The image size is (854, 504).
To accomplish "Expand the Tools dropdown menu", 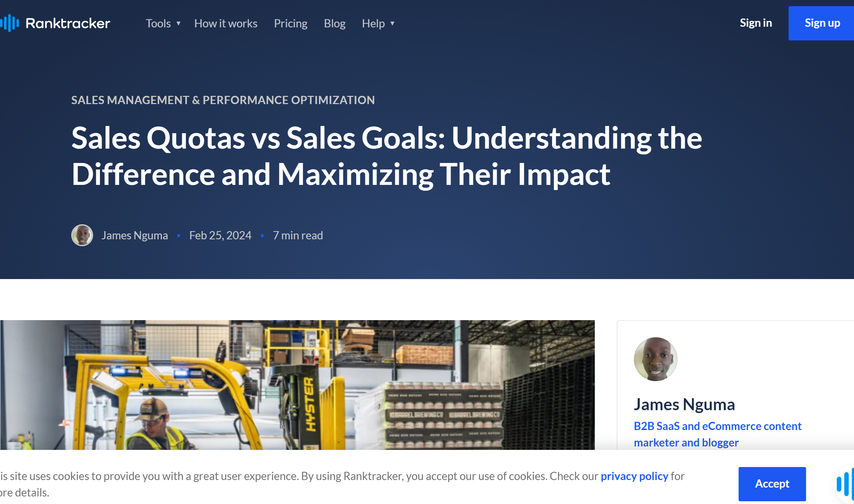I will (x=163, y=23).
